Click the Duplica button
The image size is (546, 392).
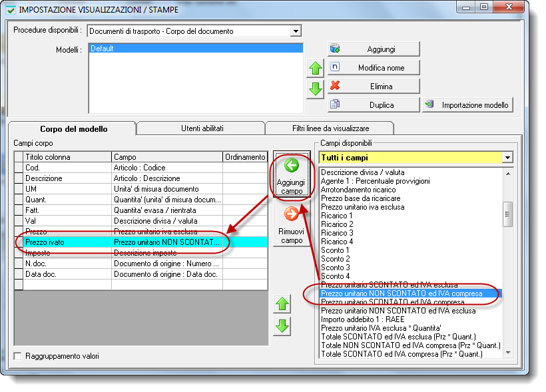(x=374, y=104)
